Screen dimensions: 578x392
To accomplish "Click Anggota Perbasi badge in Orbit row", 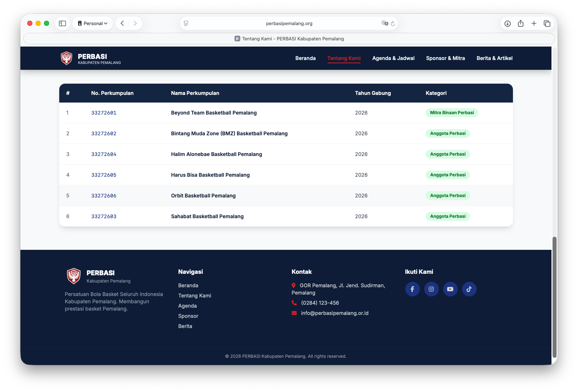I will click(x=447, y=196).
